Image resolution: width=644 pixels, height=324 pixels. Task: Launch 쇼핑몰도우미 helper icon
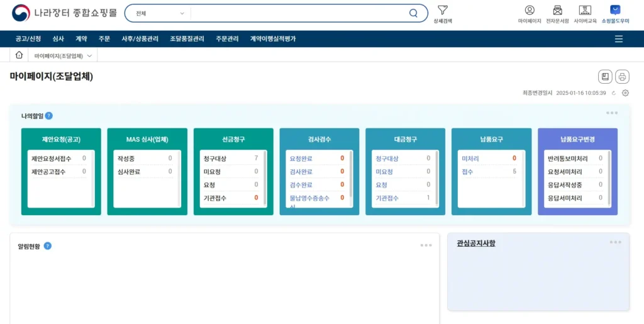point(615,10)
